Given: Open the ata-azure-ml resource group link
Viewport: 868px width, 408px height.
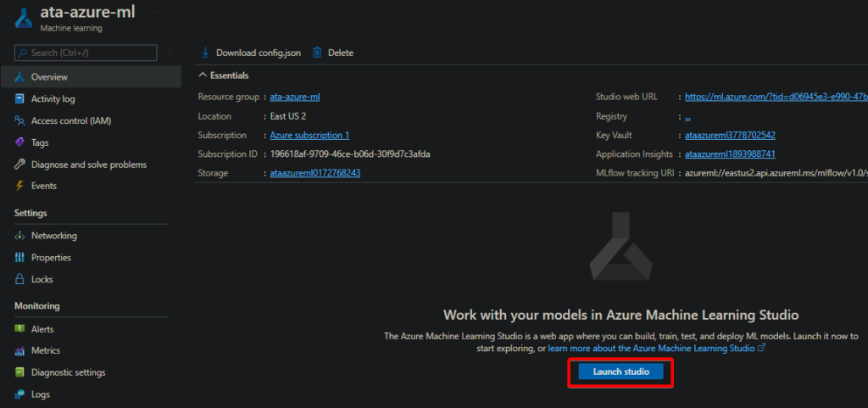Looking at the screenshot, I should (x=295, y=97).
